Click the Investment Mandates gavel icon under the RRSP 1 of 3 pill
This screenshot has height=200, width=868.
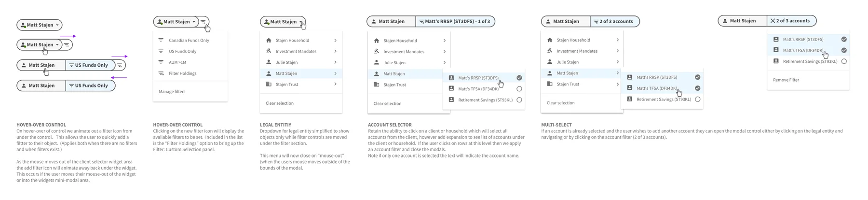(x=377, y=52)
